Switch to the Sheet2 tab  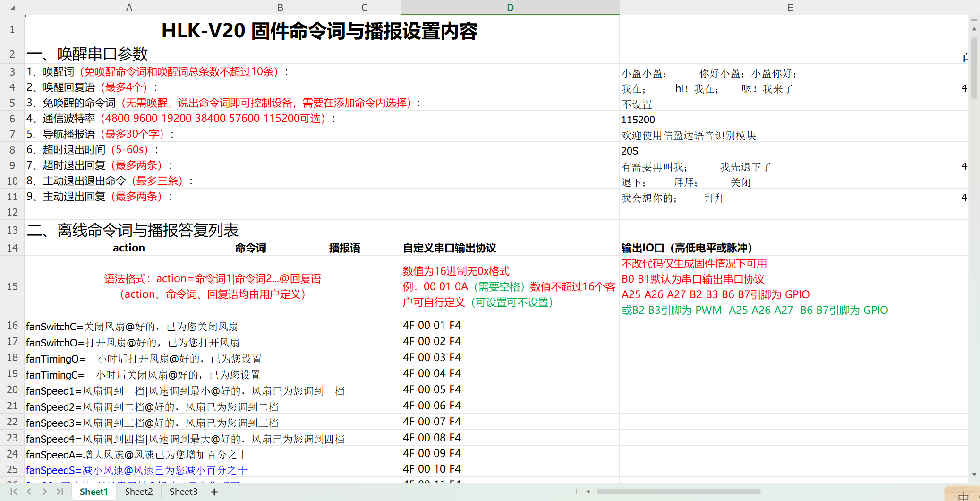coord(138,492)
